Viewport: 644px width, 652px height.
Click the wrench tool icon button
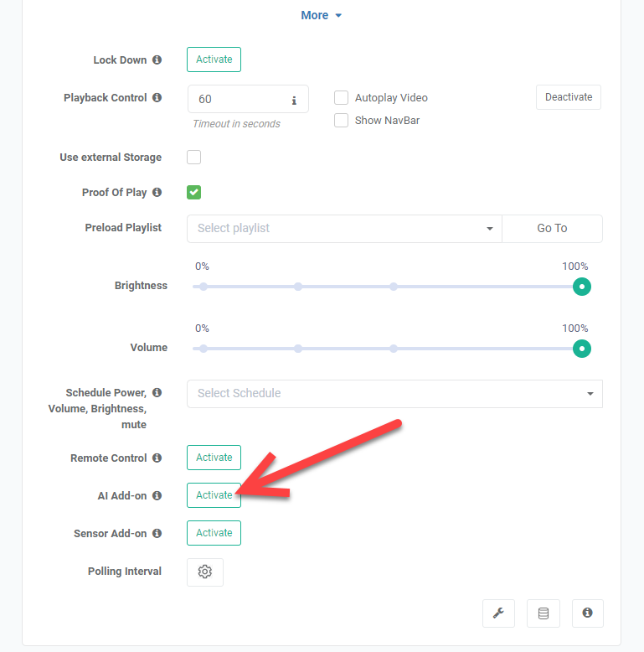pos(498,613)
